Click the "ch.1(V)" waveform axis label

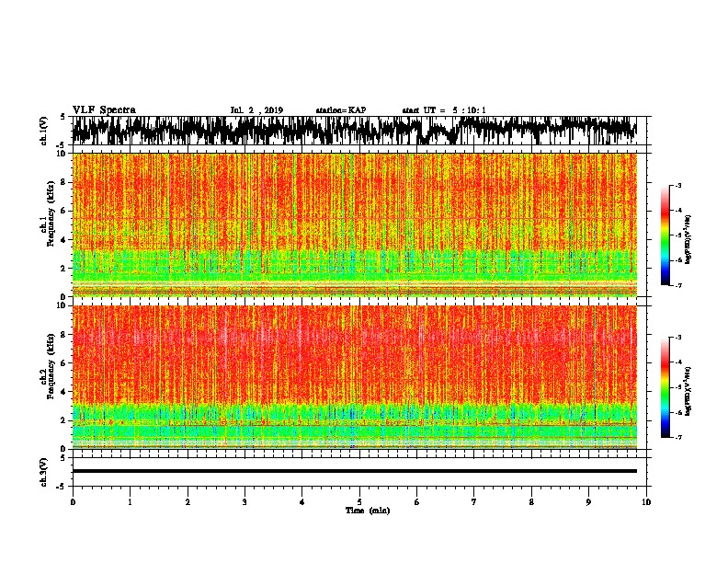tap(44, 131)
